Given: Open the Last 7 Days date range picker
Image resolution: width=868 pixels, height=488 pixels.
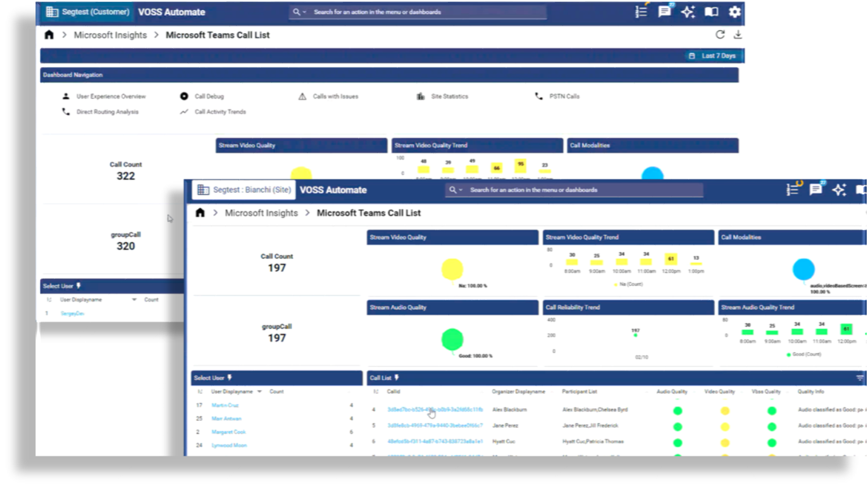Looking at the screenshot, I should (x=713, y=56).
